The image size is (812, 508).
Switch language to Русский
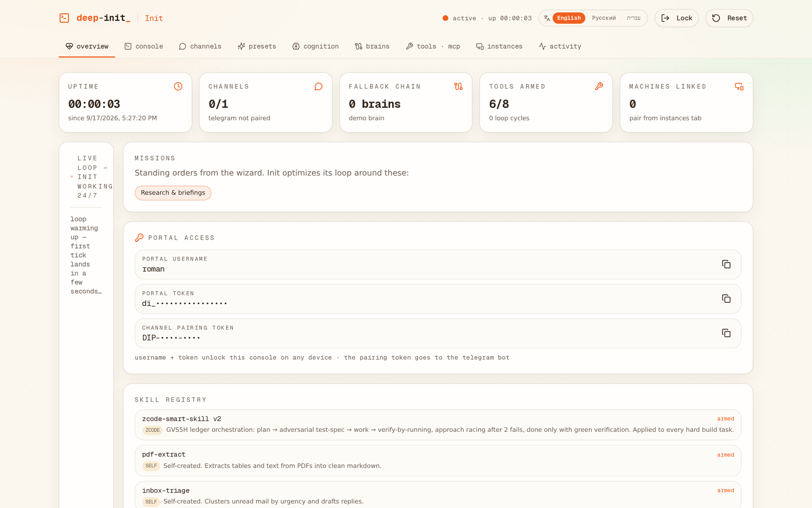point(604,18)
